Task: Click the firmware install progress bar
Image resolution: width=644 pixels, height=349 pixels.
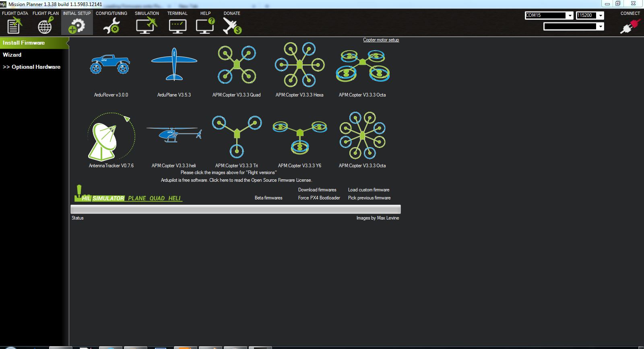Action: pos(235,209)
